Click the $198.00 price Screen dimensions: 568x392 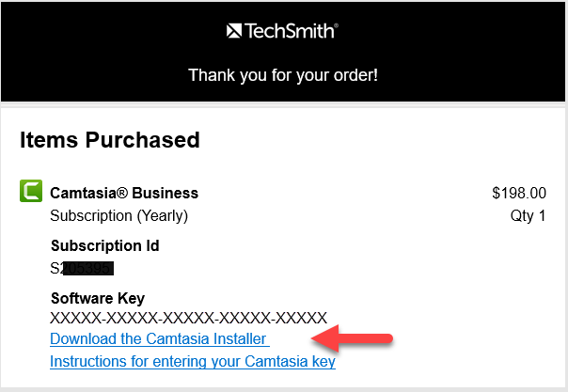[x=518, y=193]
